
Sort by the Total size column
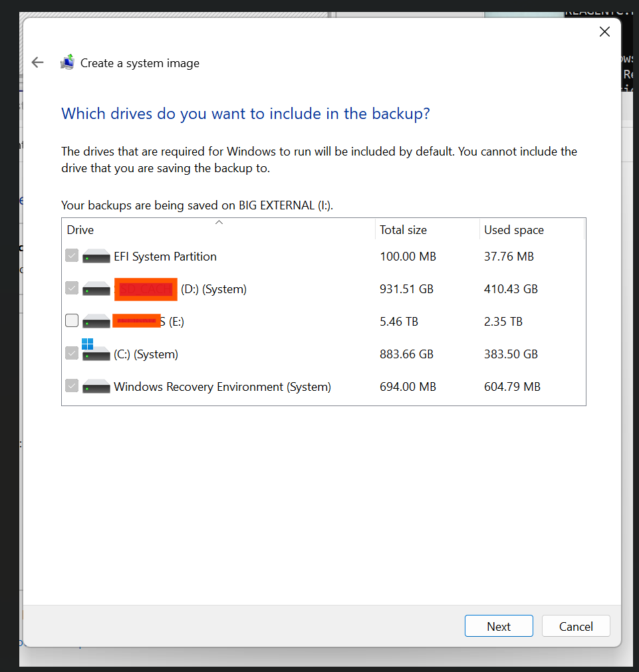click(403, 230)
